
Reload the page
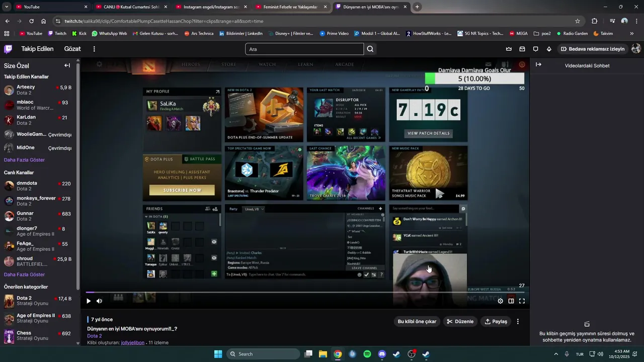click(x=31, y=21)
